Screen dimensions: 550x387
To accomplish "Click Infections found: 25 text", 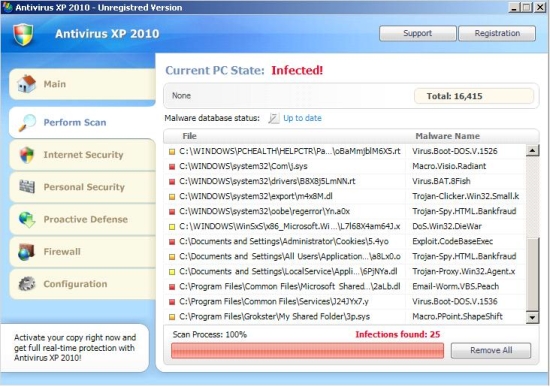I will [398, 334].
